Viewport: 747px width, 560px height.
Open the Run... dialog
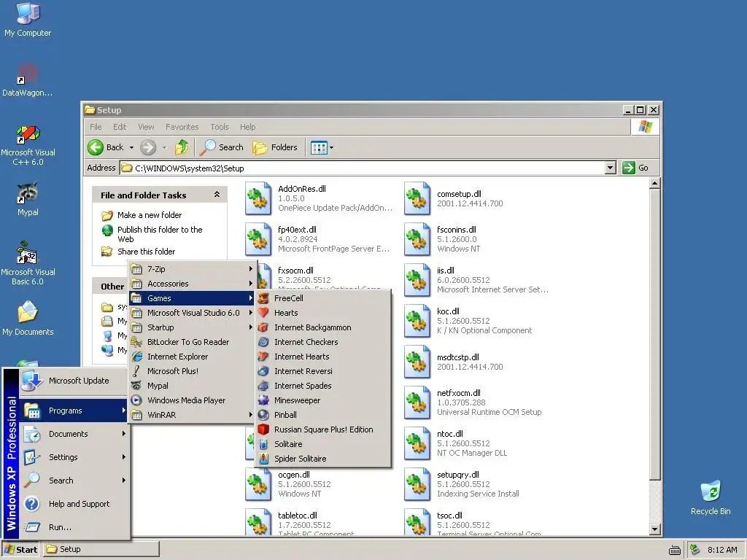[x=74, y=527]
